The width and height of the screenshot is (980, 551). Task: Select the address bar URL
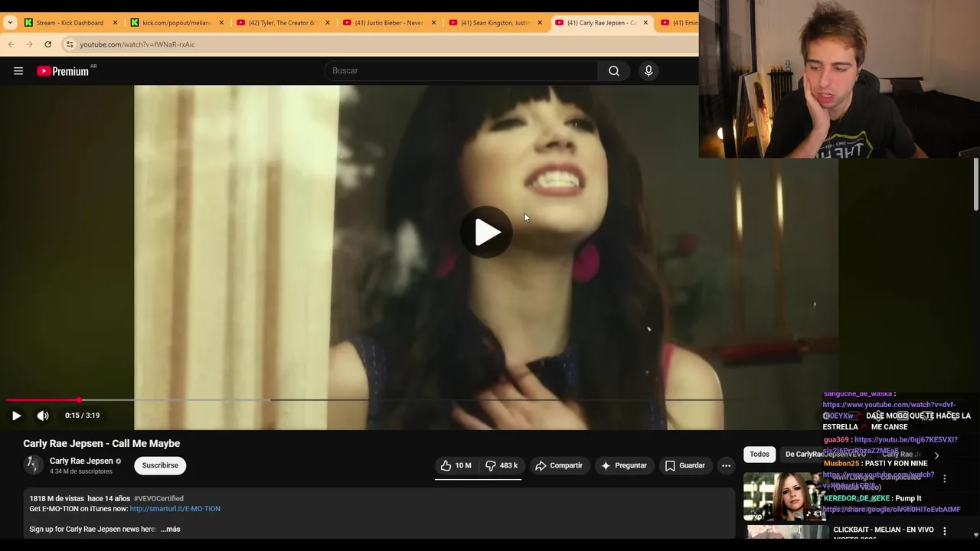(x=138, y=44)
